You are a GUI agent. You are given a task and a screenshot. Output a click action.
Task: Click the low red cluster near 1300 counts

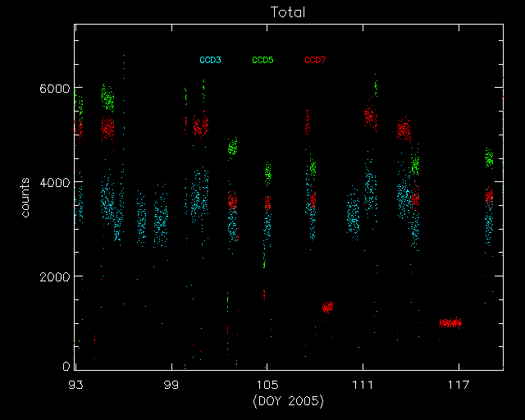click(x=327, y=307)
